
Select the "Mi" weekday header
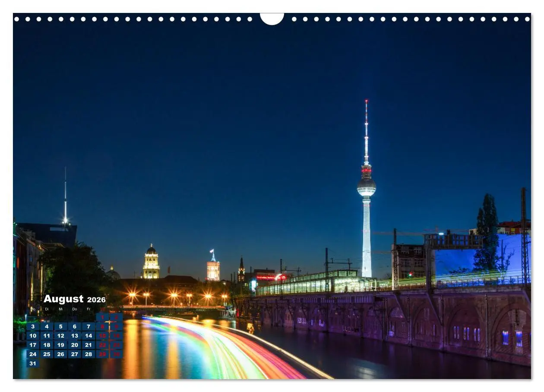pyautogui.click(x=60, y=309)
